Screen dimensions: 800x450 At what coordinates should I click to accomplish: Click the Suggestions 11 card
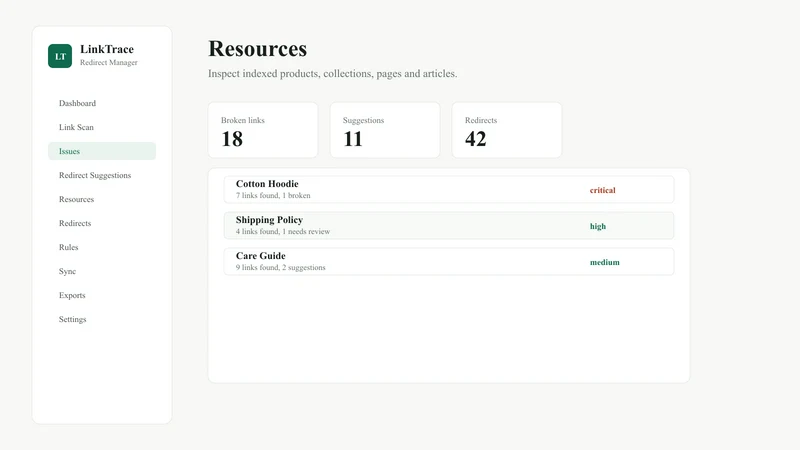click(x=385, y=130)
